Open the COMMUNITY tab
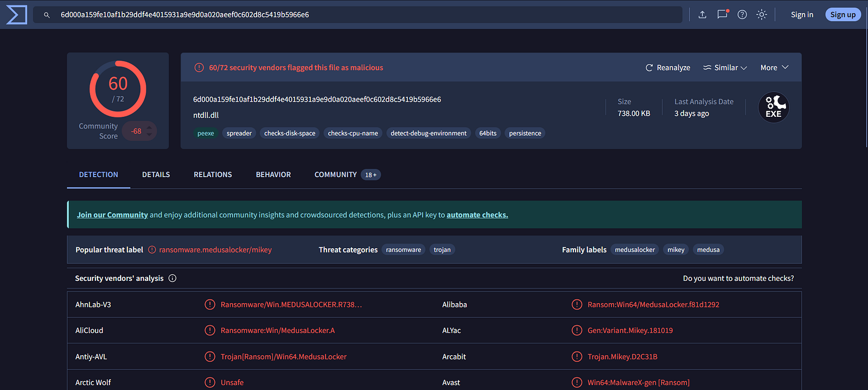The height and width of the screenshot is (390, 868). click(x=347, y=174)
